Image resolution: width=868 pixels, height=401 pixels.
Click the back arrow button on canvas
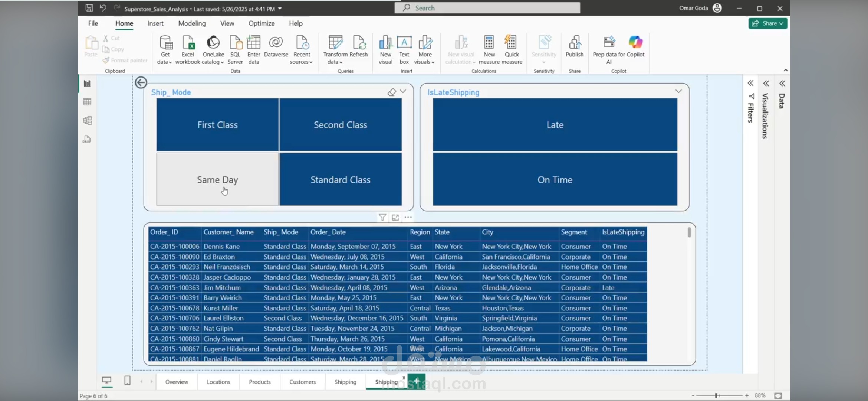(141, 82)
